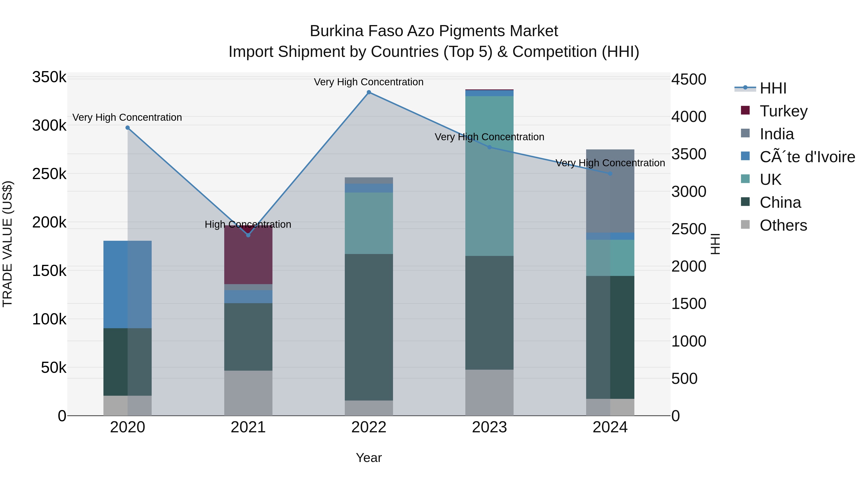Screen dimensions: 868x488
Task: Click the India grey-blue legend swatch
Action: (x=745, y=133)
